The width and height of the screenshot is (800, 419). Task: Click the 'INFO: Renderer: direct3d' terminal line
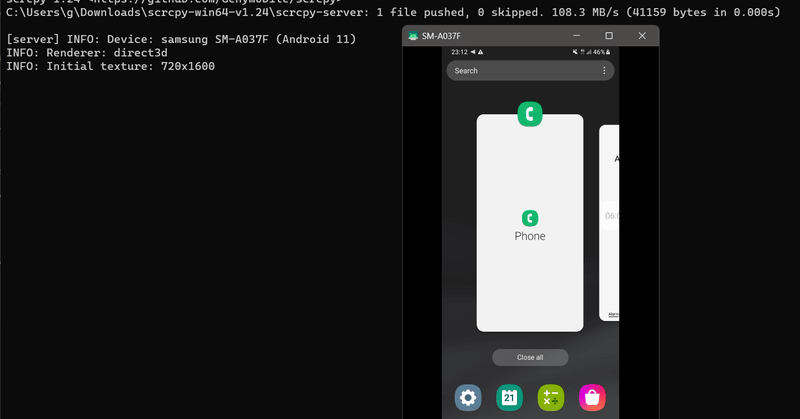coord(87,53)
